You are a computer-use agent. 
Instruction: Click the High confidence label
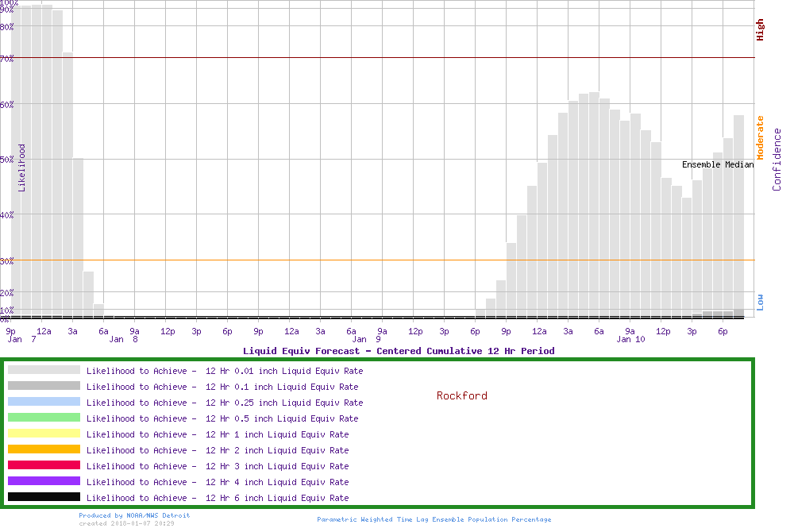pos(760,30)
